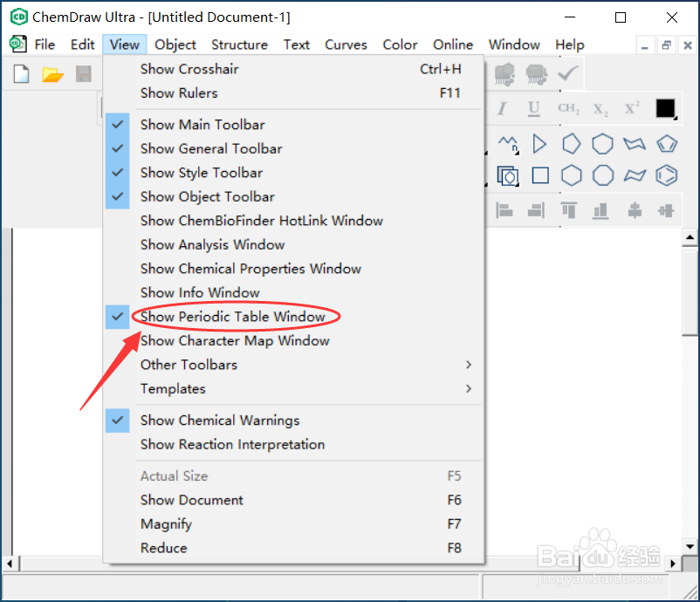Open the Curves menu

click(x=346, y=44)
